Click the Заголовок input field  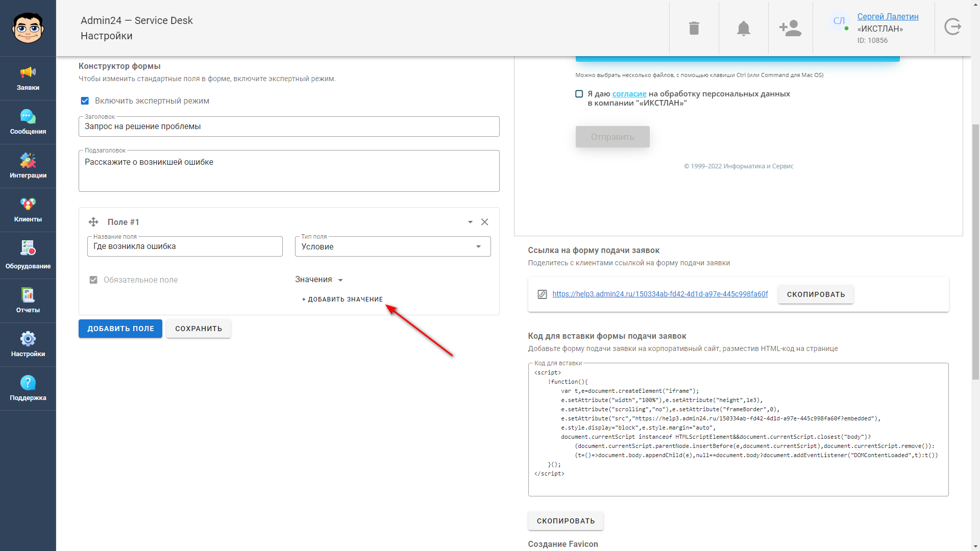289,127
